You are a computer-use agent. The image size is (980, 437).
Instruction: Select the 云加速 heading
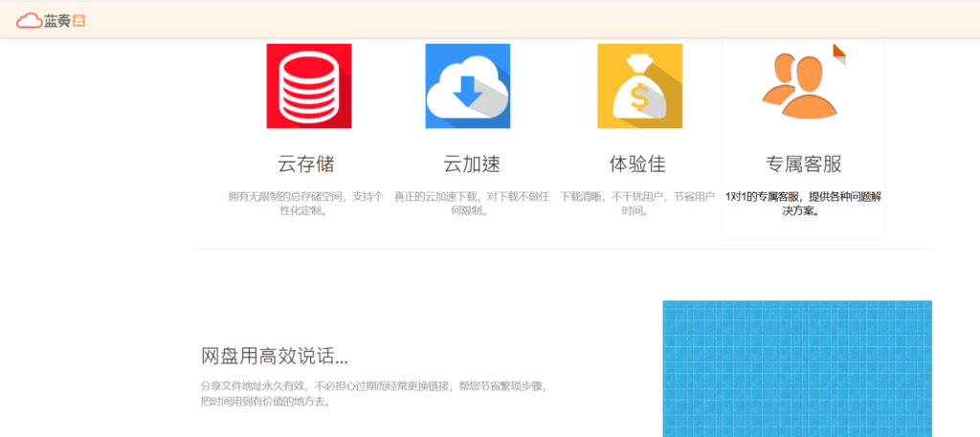coord(472,164)
